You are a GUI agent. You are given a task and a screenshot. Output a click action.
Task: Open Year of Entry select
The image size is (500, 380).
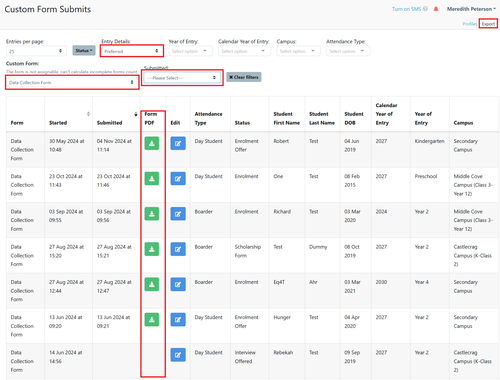(x=190, y=51)
